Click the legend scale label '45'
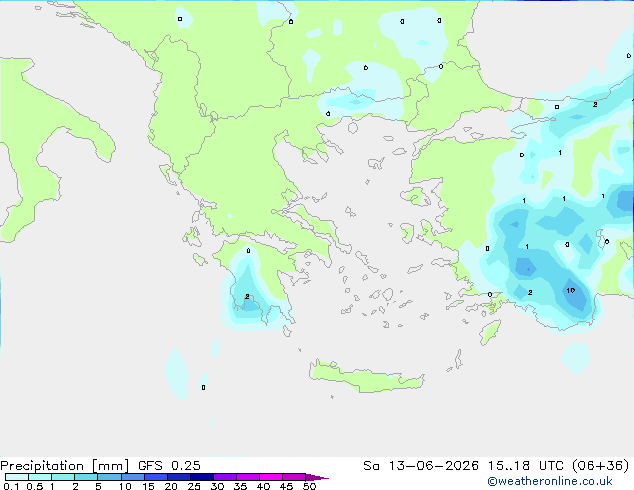 pos(286,486)
